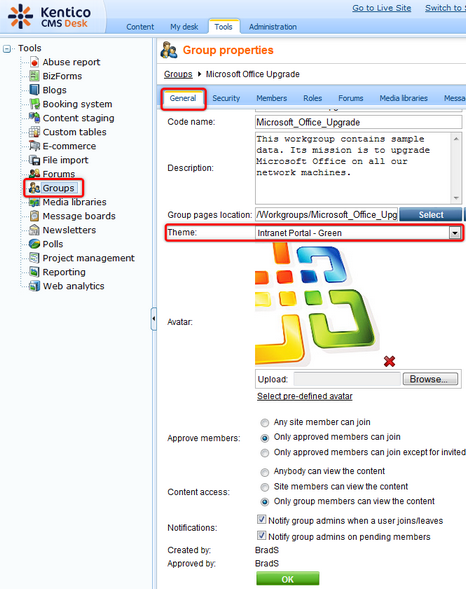Select Newsletters label in the Tools tree
Screen dimensions: 466x589
(69, 230)
